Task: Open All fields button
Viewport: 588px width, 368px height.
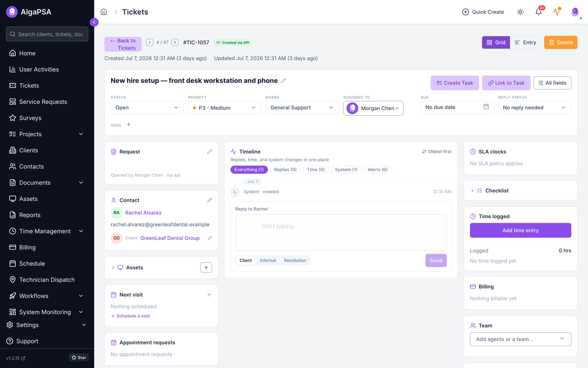Action: point(552,83)
